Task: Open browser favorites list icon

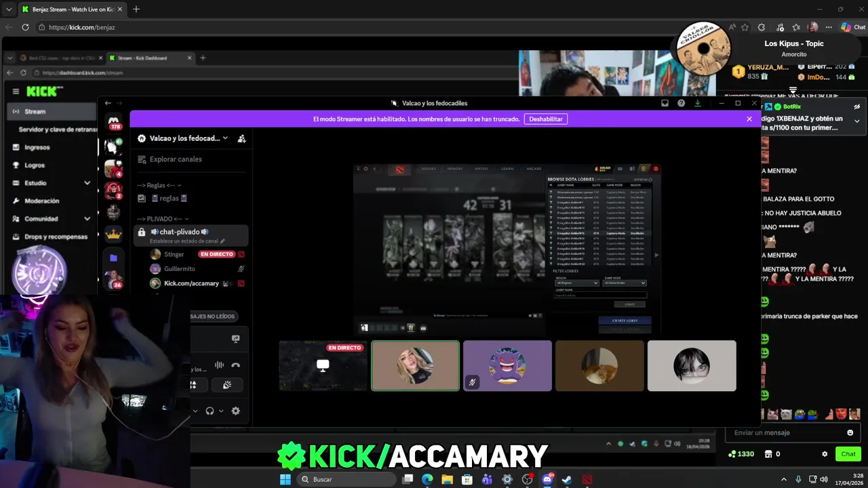Action: coord(796,27)
